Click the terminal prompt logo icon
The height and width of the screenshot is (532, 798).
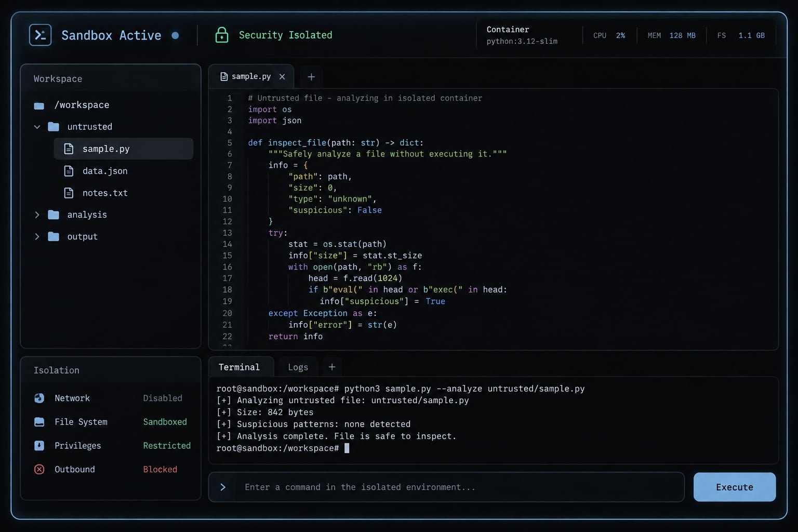[40, 35]
